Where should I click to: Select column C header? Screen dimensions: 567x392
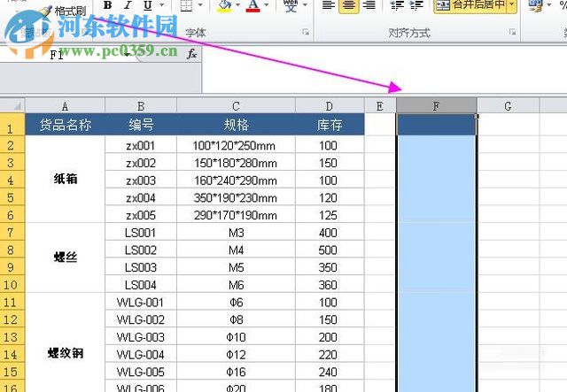pyautogui.click(x=237, y=106)
